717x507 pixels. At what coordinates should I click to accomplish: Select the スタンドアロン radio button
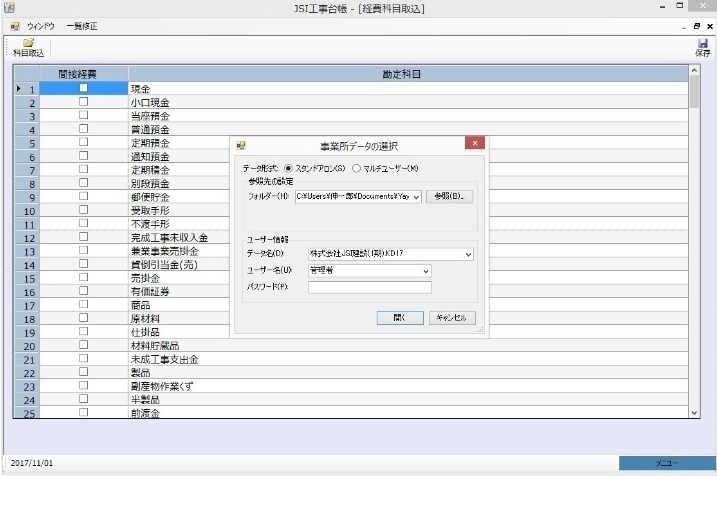(x=290, y=168)
